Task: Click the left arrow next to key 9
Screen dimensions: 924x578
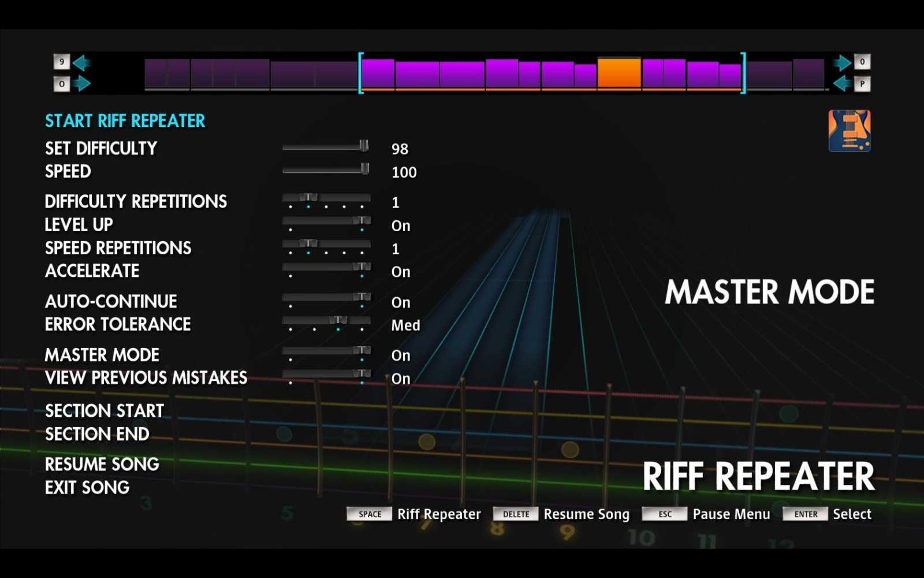Action: tap(81, 62)
